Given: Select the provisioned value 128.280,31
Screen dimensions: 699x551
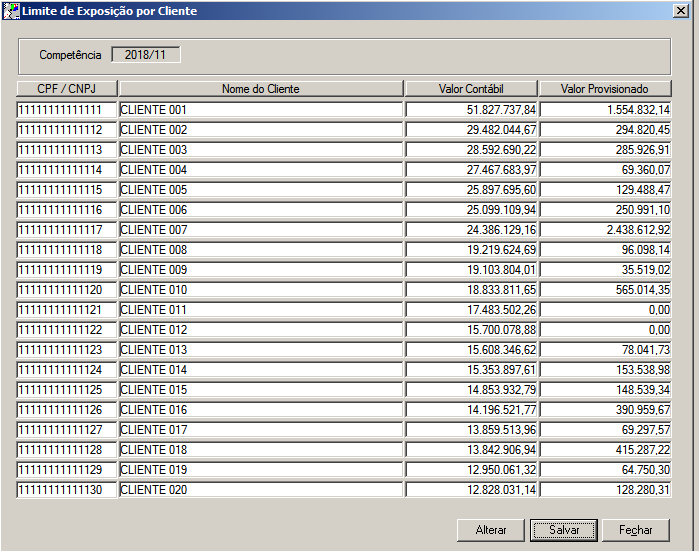Looking at the screenshot, I should tap(605, 490).
